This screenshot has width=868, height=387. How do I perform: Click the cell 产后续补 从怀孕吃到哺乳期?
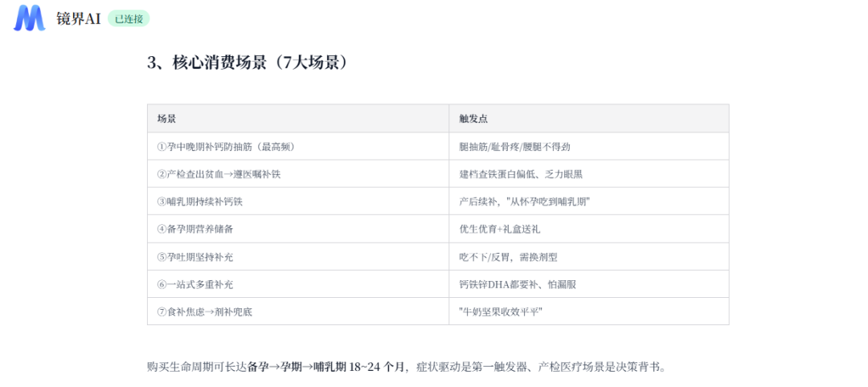(x=589, y=202)
